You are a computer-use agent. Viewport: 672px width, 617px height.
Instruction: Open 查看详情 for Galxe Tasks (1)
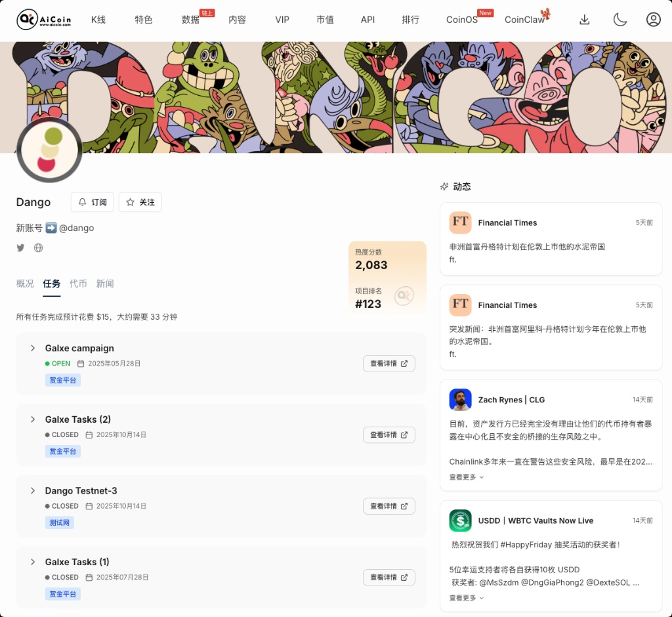pos(388,577)
